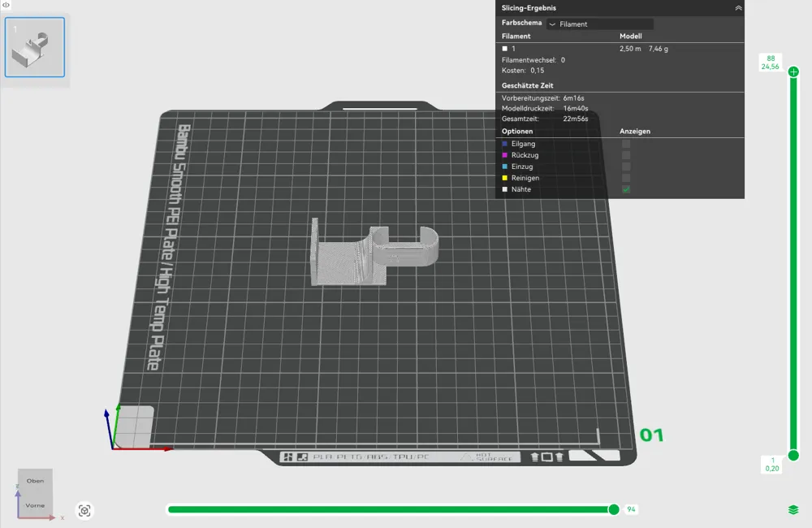
Task: Collapse the Slicing-Ergebnis panel
Action: coord(738,8)
